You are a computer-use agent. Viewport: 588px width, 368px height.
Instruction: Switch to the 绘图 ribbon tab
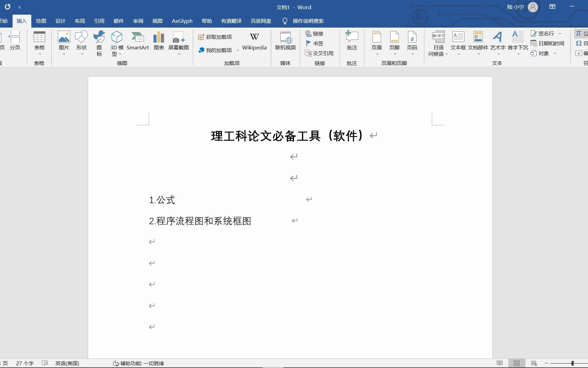[41, 21]
